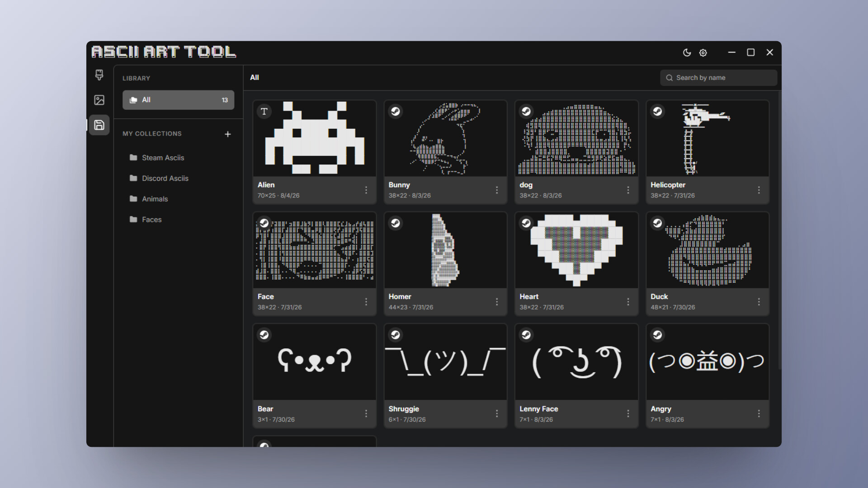Toggle dark mode moon icon

point(687,52)
